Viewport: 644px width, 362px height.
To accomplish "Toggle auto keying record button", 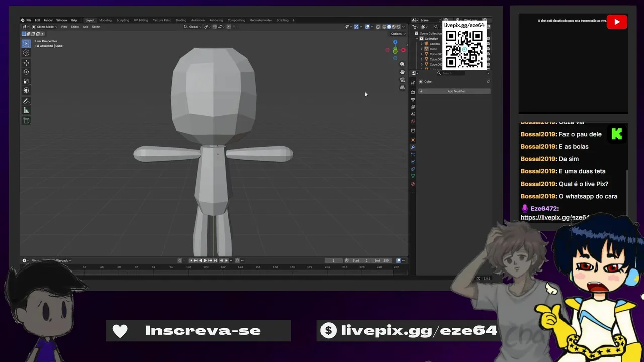I will click(x=180, y=260).
